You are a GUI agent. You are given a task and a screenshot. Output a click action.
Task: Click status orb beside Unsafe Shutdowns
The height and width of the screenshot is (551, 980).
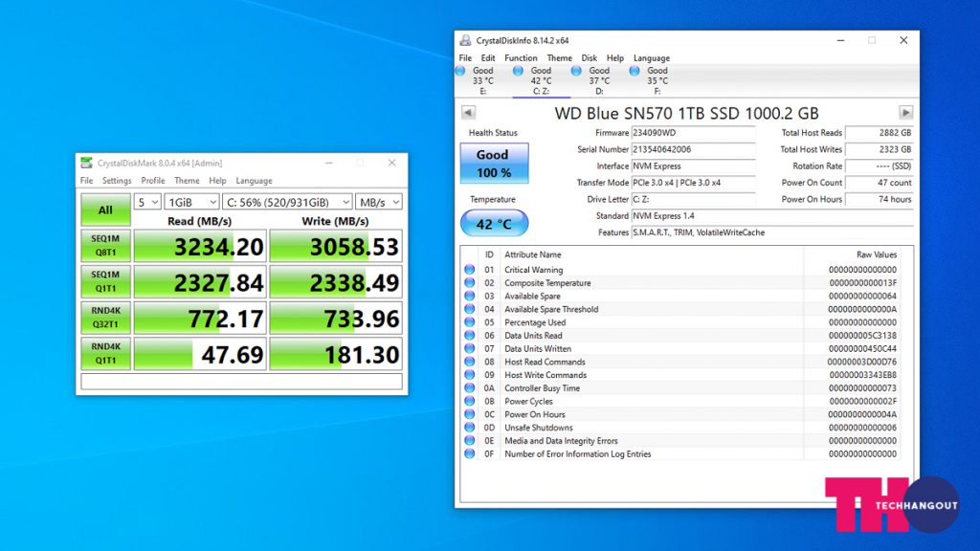click(x=469, y=427)
